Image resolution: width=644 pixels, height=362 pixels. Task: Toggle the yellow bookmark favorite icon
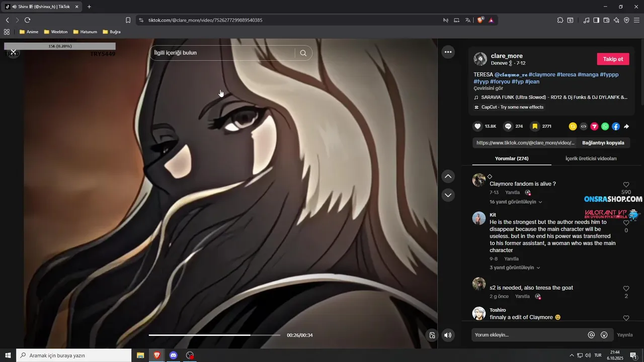click(x=535, y=126)
